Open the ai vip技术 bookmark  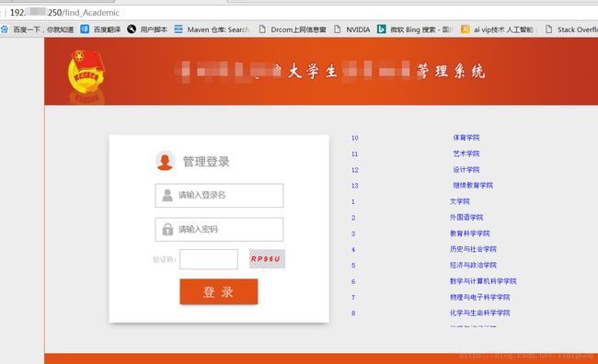coord(498,29)
